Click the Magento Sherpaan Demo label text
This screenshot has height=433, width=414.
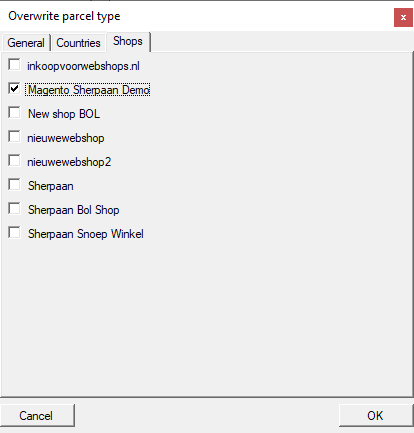point(88,90)
